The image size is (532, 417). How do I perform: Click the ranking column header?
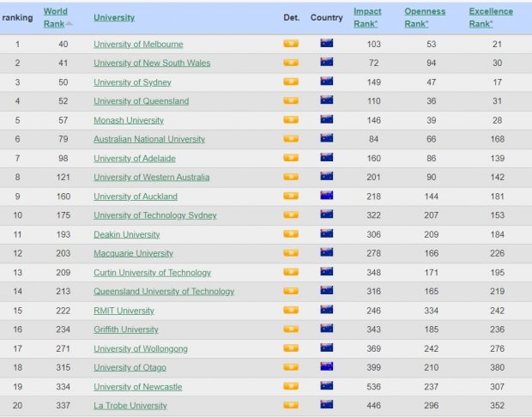point(18,18)
